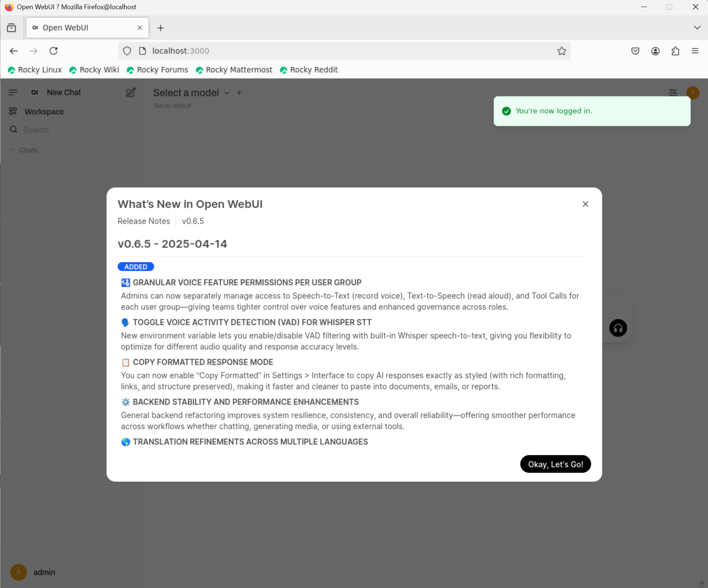Screen dimensions: 708x588
Task: Click the Firefox extensions puzzle icon
Action: pos(675,51)
